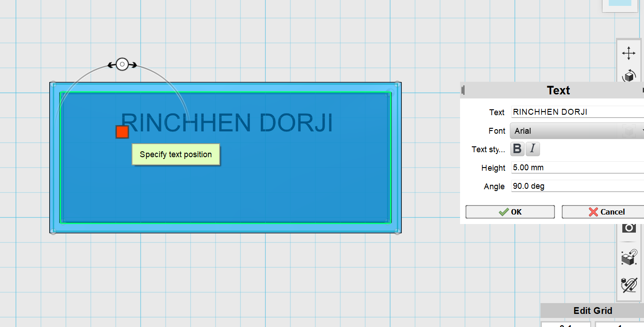Click the crossed-out snap magnet icon
The width and height of the screenshot is (644, 327).
click(x=629, y=285)
